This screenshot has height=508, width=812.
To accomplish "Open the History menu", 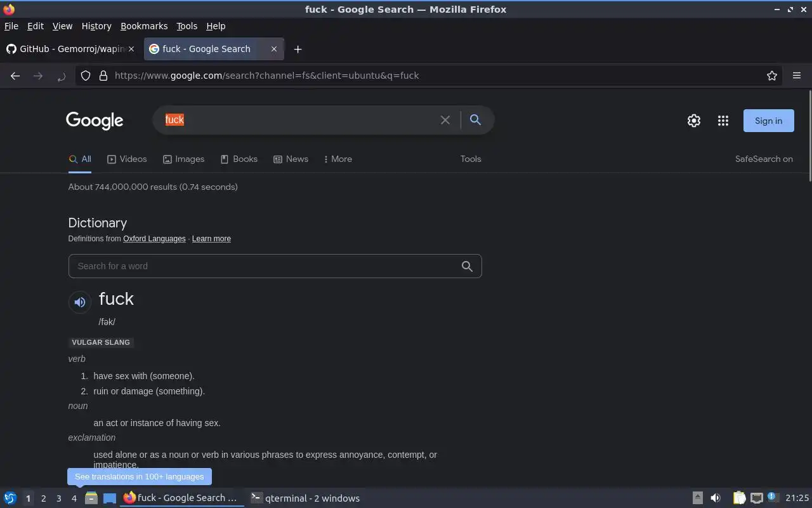I will point(96,26).
